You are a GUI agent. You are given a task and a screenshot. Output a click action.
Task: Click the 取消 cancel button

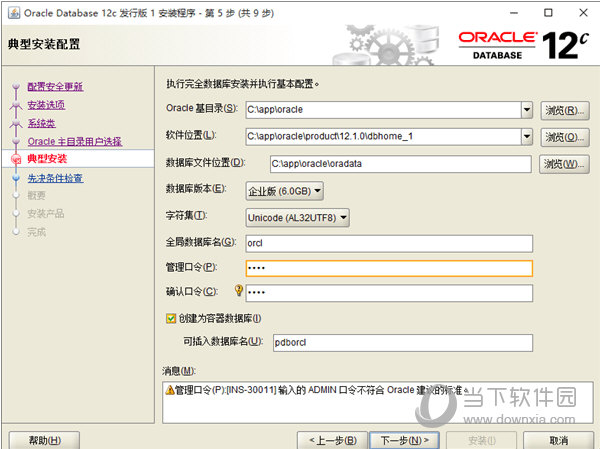[558, 441]
